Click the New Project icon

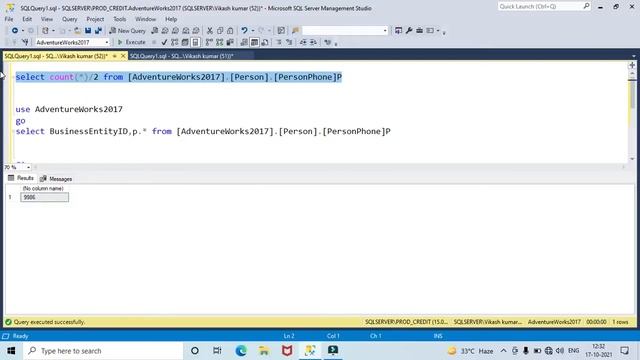[45, 31]
